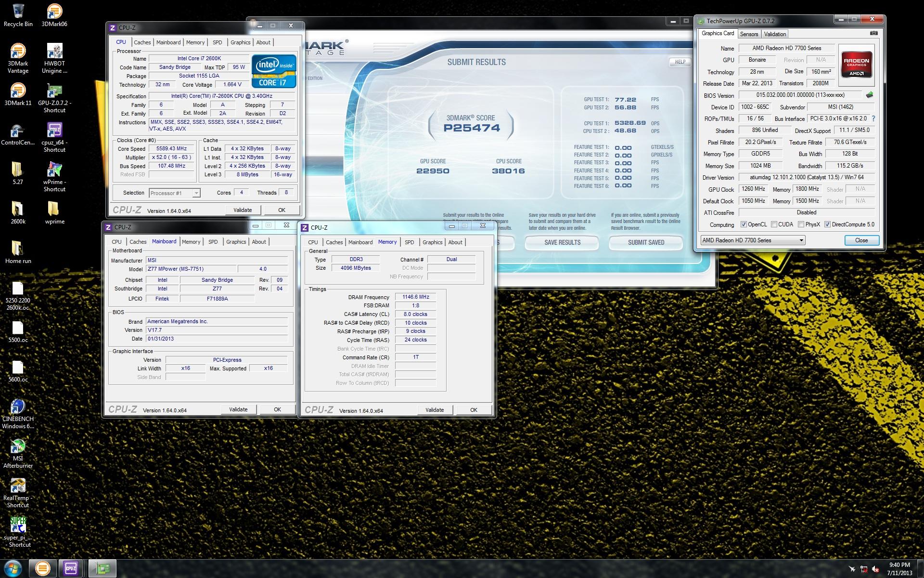Click the CPU SCORE value 38016
This screenshot has width=924, height=578.
tap(508, 171)
